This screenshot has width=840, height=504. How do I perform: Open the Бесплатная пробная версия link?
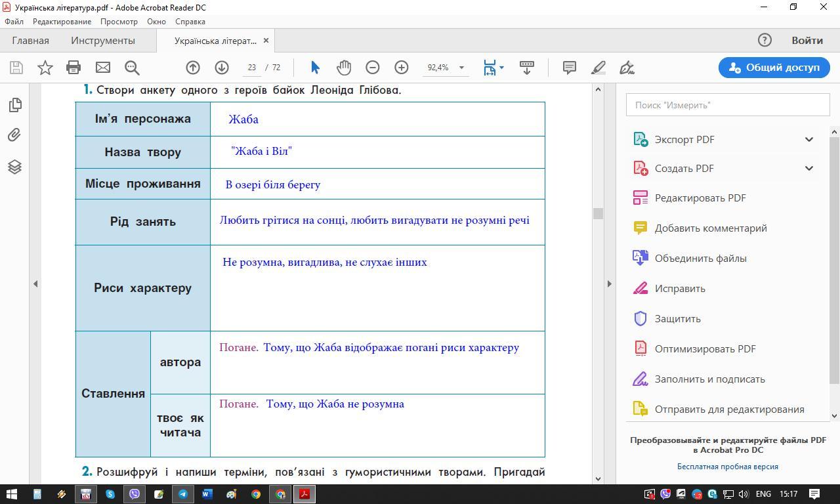point(727,467)
